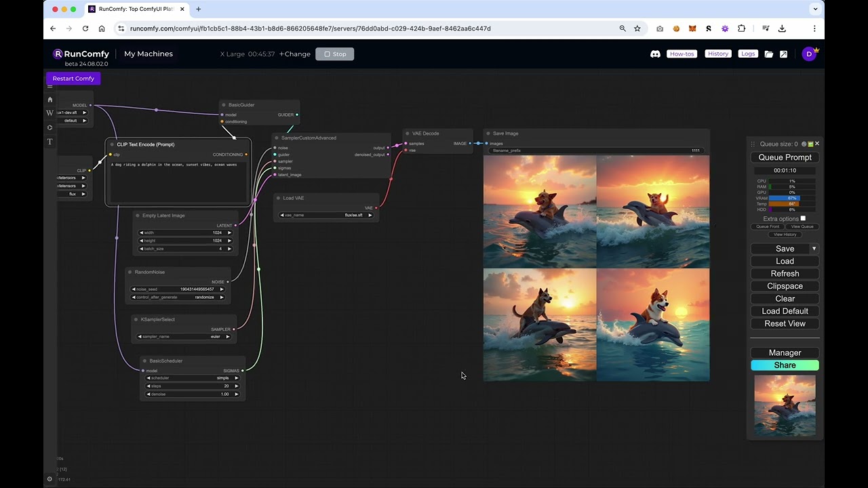The height and width of the screenshot is (488, 868).
Task: Advance sampler_name euler to next option
Action: pyautogui.click(x=228, y=337)
